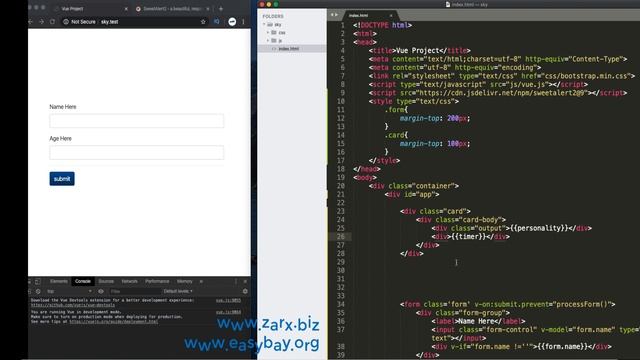Open the browser three-dot menu

click(x=243, y=22)
